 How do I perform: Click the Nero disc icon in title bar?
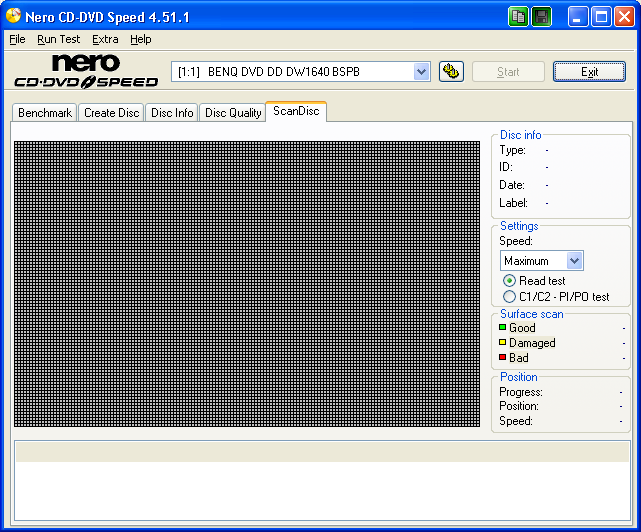point(14,16)
